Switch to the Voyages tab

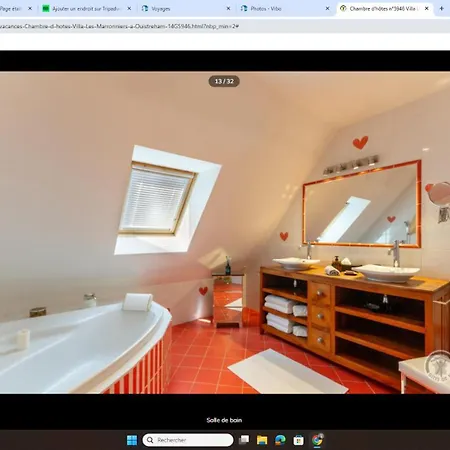point(186,9)
